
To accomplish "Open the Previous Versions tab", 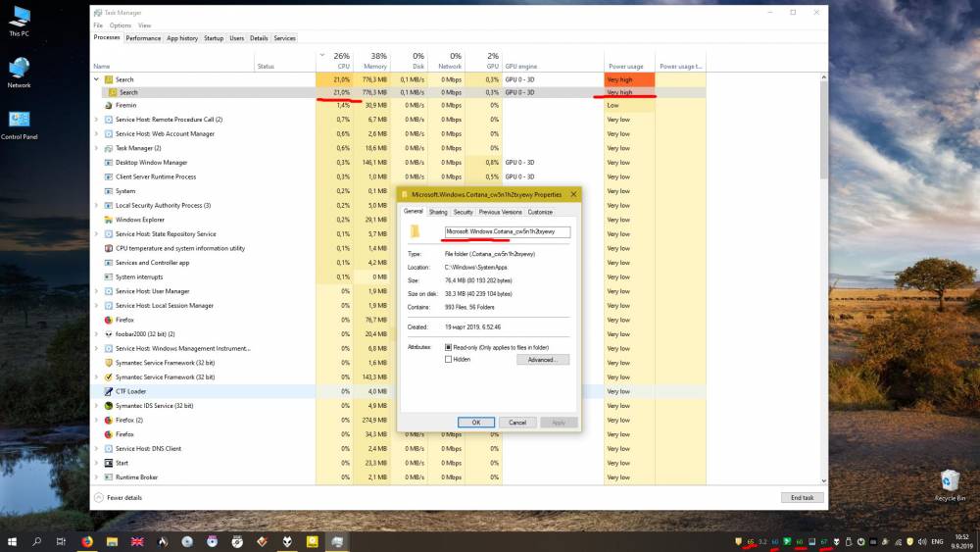I will (x=500, y=213).
